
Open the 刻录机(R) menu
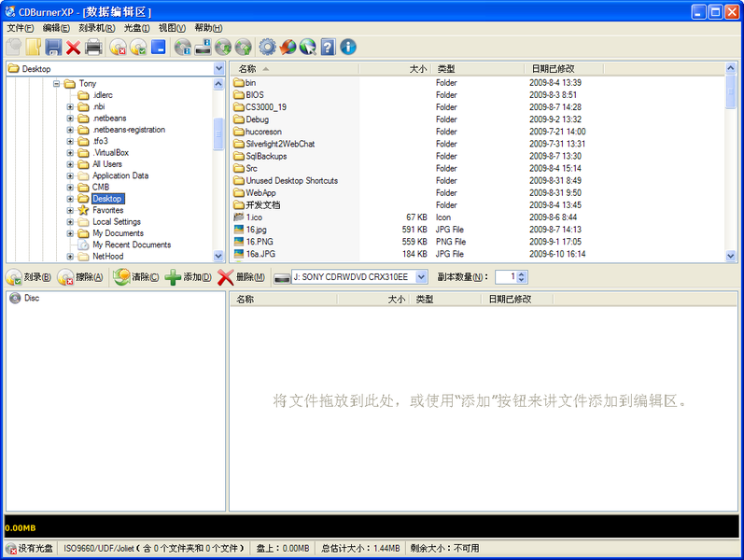tap(97, 28)
